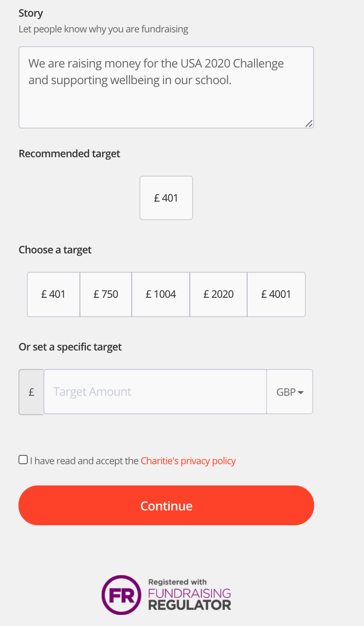This screenshot has height=626, width=364.
Task: Click the Registered with Fundraising Regulator text
Action: [189, 595]
